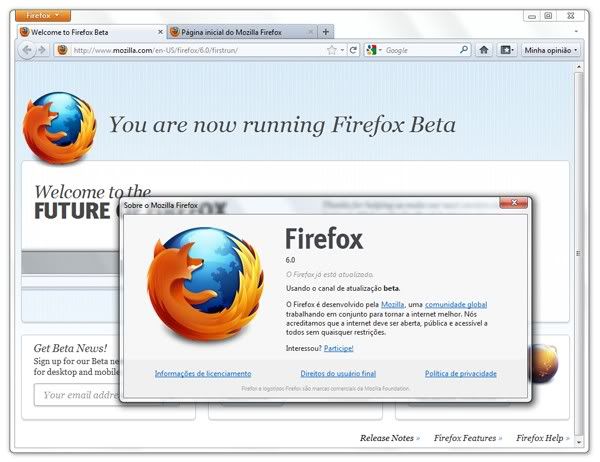This screenshot has height=462, width=600.
Task: Click the Get Beta News! heading
Action: pyautogui.click(x=70, y=348)
